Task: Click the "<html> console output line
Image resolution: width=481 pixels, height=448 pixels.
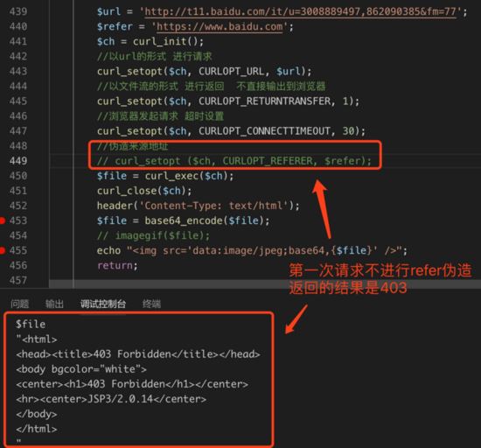Action: click(x=37, y=339)
